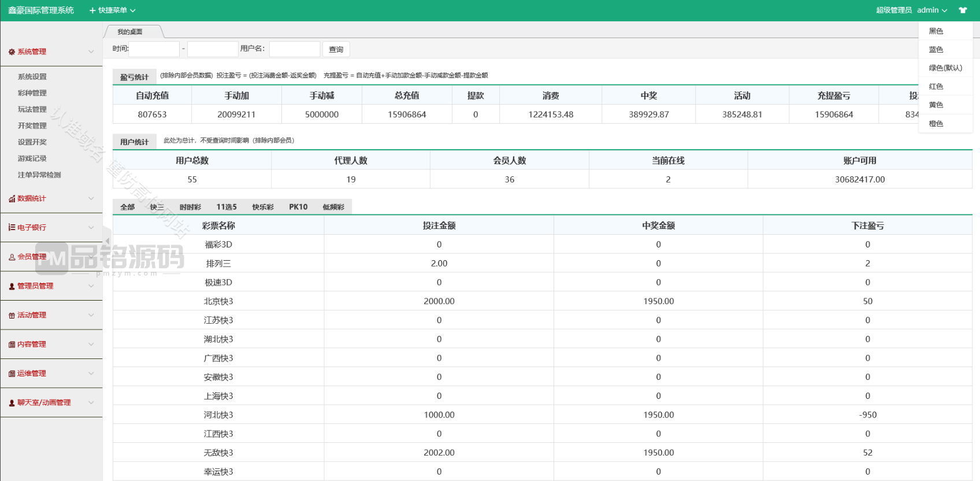Open 游戏记录 in the sidebar
The height and width of the screenshot is (481, 980).
tap(32, 158)
